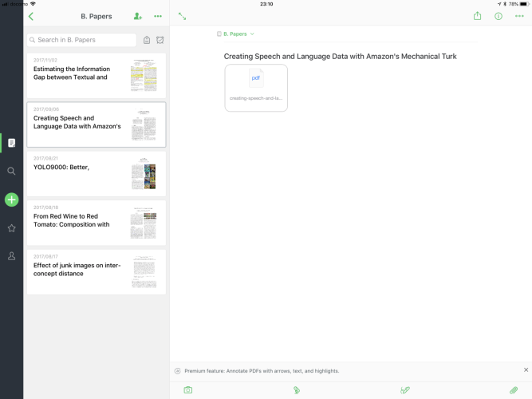Tap the green new note plus button
Screen dimensions: 532x399
click(11, 199)
